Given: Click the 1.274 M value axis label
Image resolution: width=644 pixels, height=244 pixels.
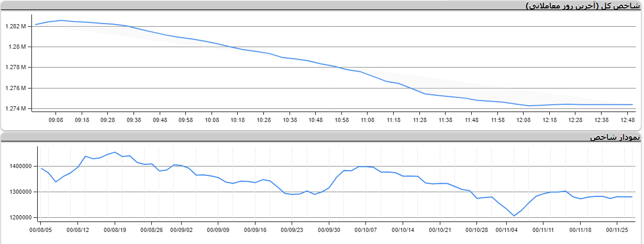Looking at the screenshot, I should (16, 109).
